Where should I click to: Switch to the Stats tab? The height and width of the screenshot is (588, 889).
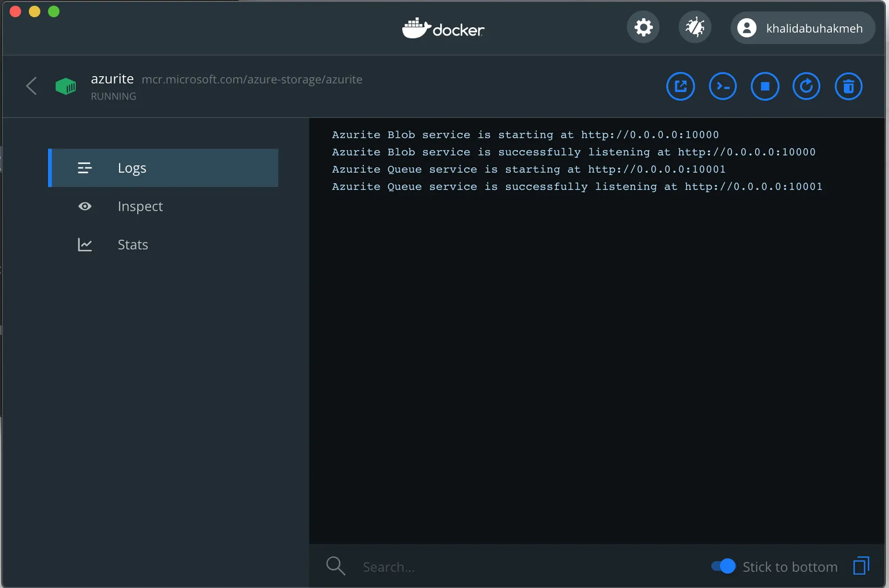pyautogui.click(x=163, y=244)
